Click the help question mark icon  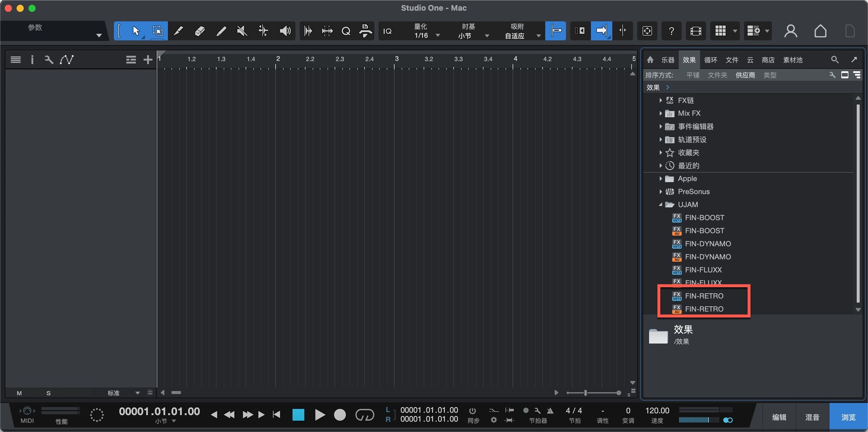point(671,31)
